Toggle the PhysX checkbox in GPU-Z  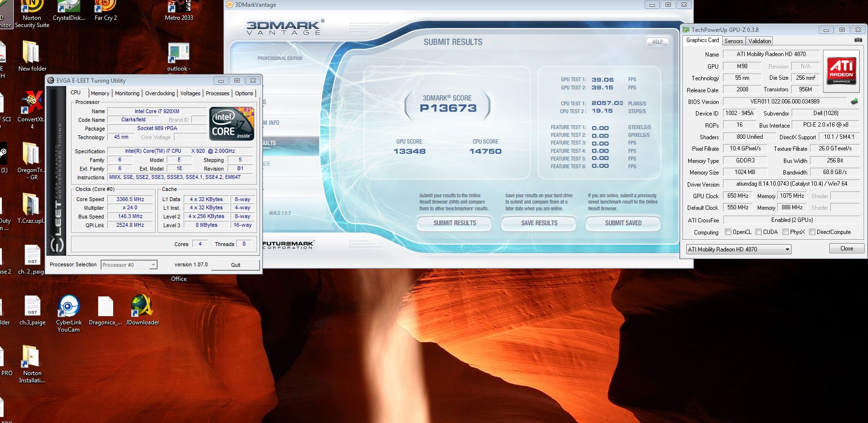click(x=785, y=232)
